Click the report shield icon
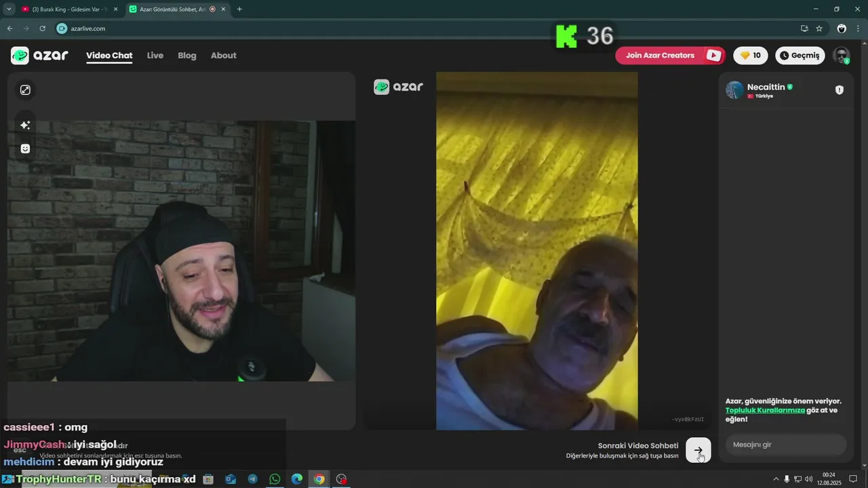The height and width of the screenshot is (488, 868). 840,90
